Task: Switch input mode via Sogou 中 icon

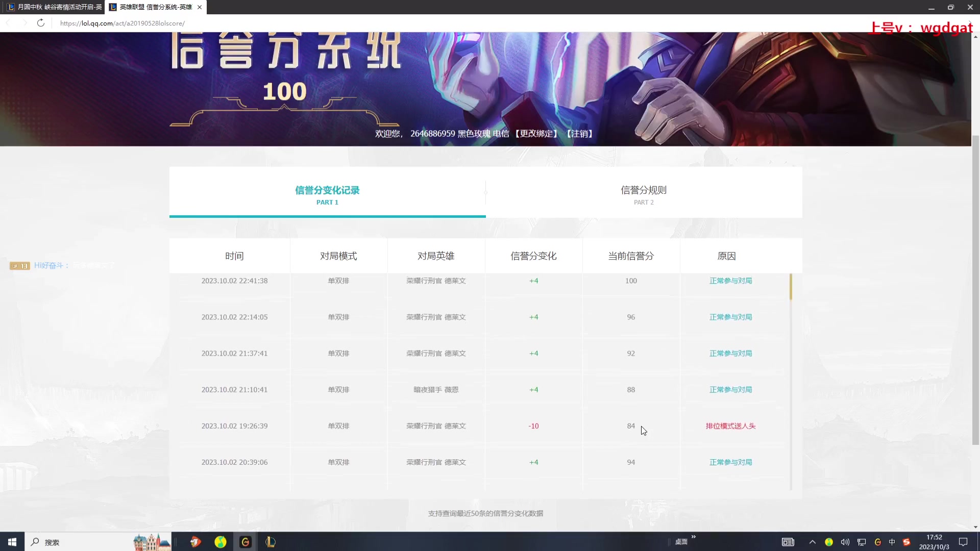Action: pos(893,542)
